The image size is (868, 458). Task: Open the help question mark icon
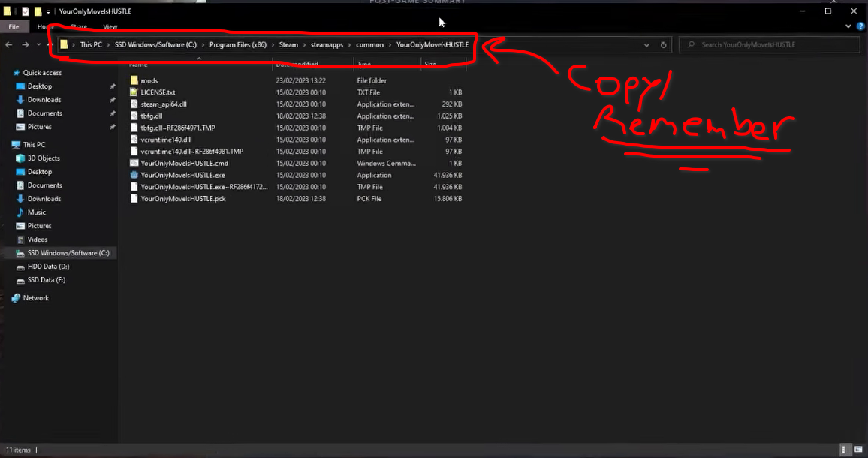[x=860, y=26]
